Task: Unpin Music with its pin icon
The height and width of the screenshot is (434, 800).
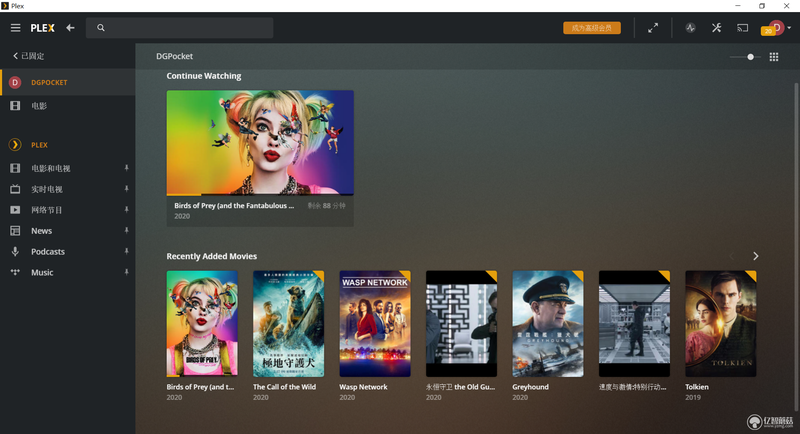Action: 127,272
